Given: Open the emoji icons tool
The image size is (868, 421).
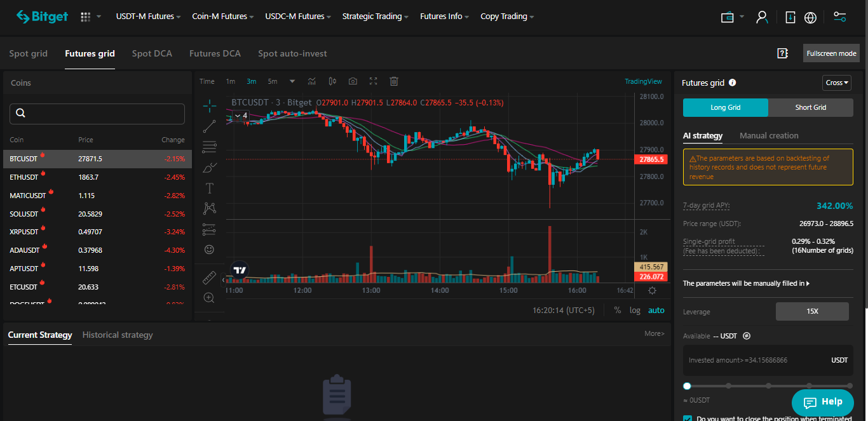Looking at the screenshot, I should click(x=209, y=250).
